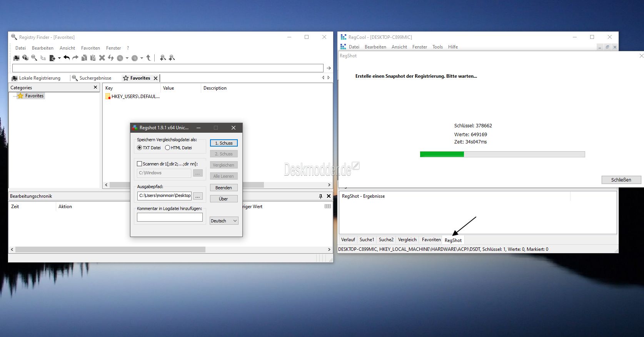Click the RegCool status bar key path
644x337 pixels.
443,249
